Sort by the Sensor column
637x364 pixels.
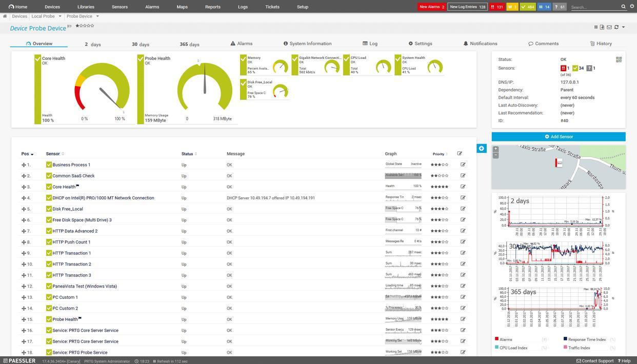click(x=55, y=154)
